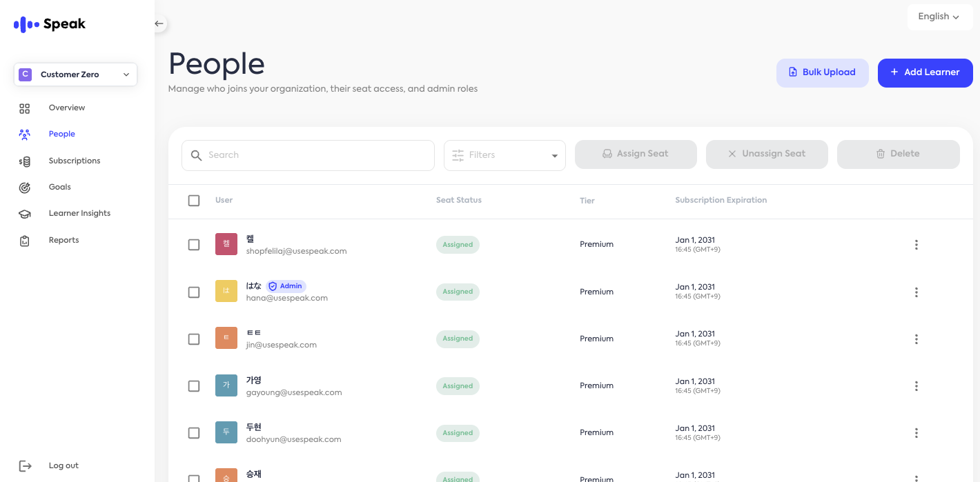
Task: Open the Filters dropdown
Action: tap(504, 155)
